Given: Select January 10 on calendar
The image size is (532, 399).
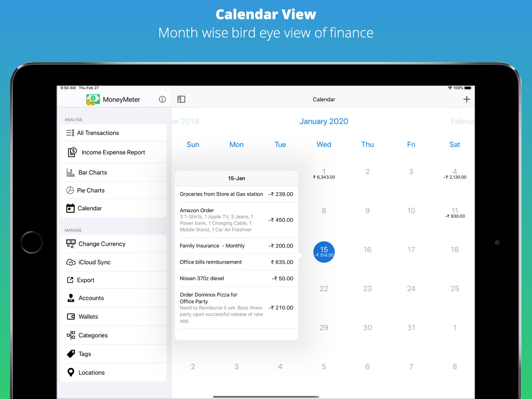Looking at the screenshot, I should 411,210.
